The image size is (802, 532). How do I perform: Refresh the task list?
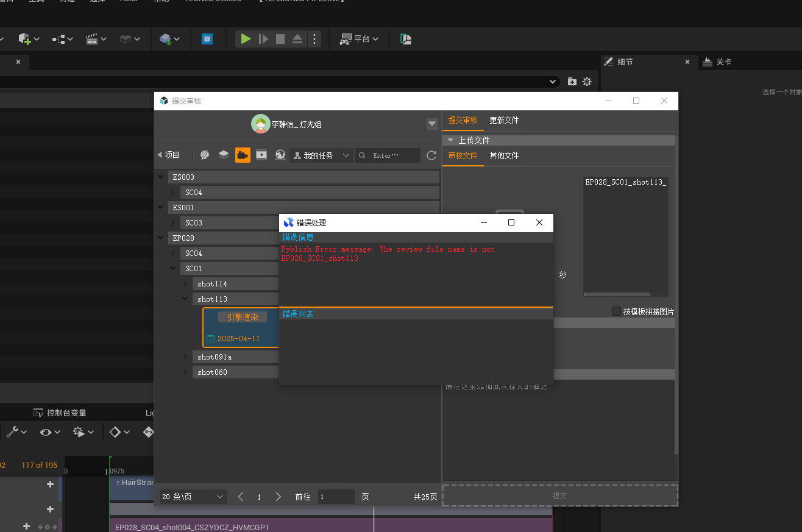click(x=431, y=155)
